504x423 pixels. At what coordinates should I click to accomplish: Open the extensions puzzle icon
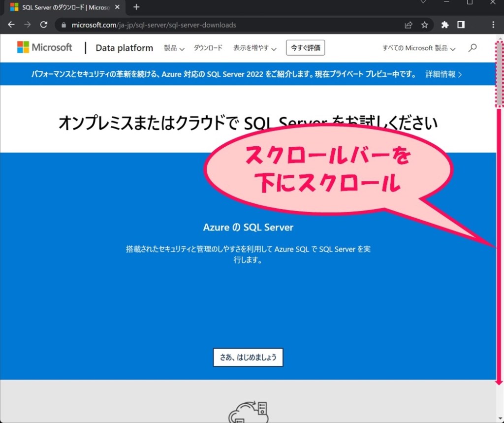445,25
